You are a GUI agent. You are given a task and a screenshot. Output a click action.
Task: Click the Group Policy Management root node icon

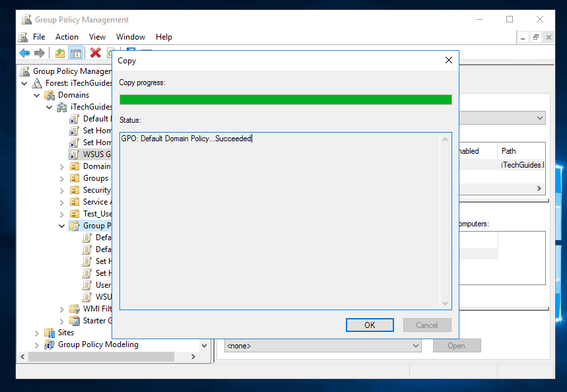click(x=24, y=71)
